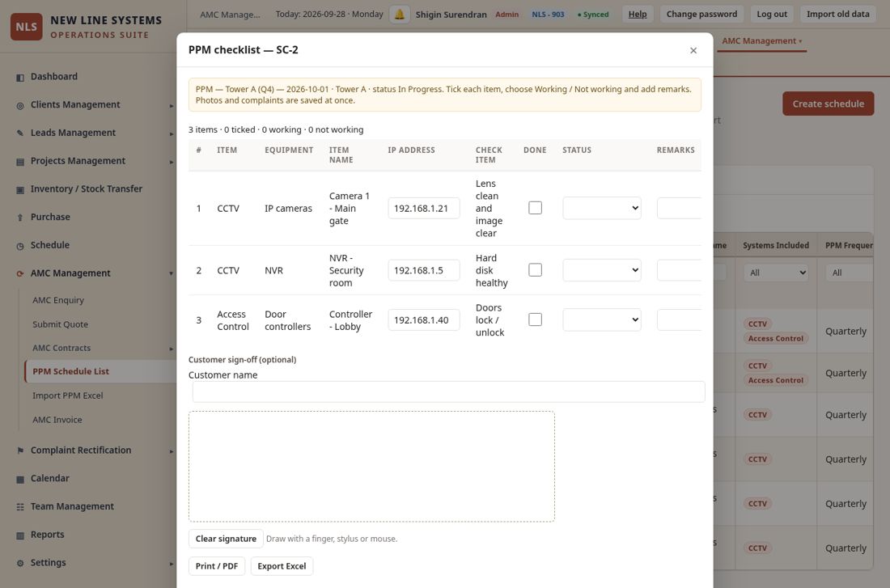Open AMC Invoice submenu item
The width and height of the screenshot is (890, 588).
tap(57, 420)
